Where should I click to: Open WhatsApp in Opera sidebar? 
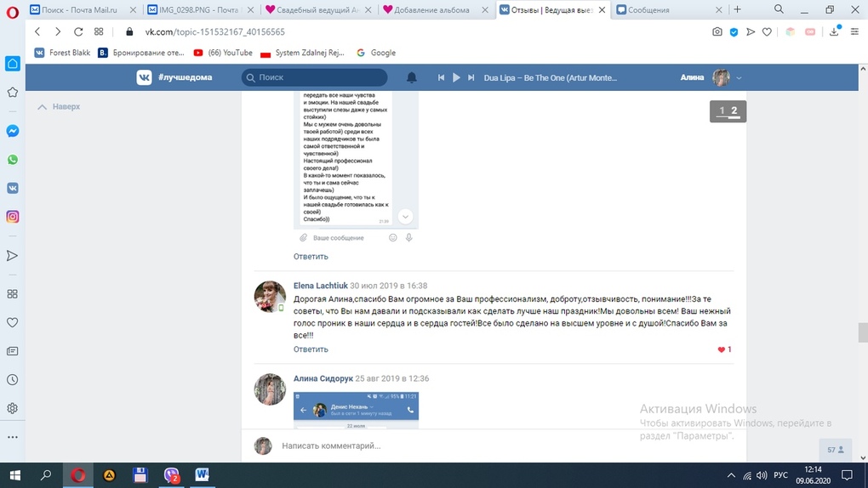click(x=13, y=160)
